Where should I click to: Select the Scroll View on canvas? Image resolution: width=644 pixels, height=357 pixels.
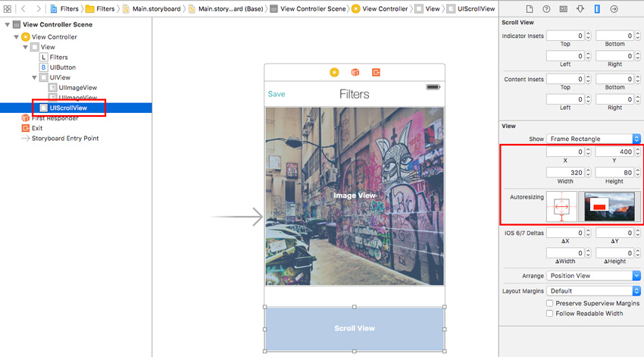pyautogui.click(x=355, y=329)
